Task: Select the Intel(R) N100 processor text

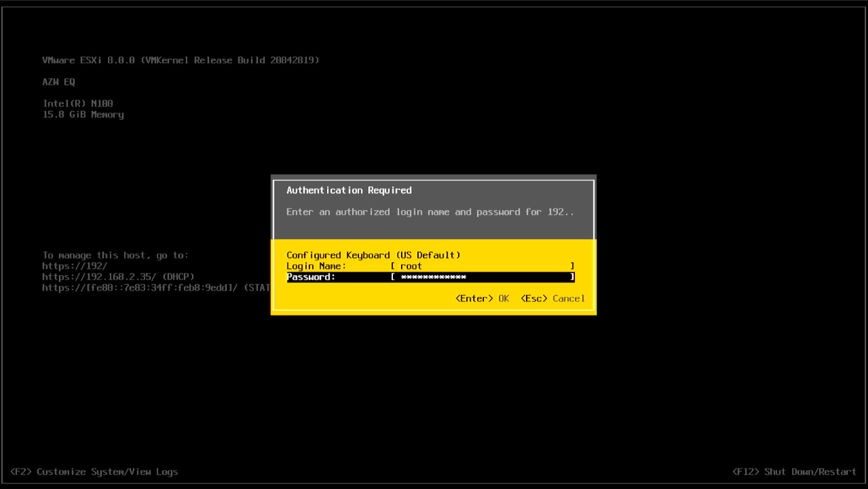Action: [78, 104]
